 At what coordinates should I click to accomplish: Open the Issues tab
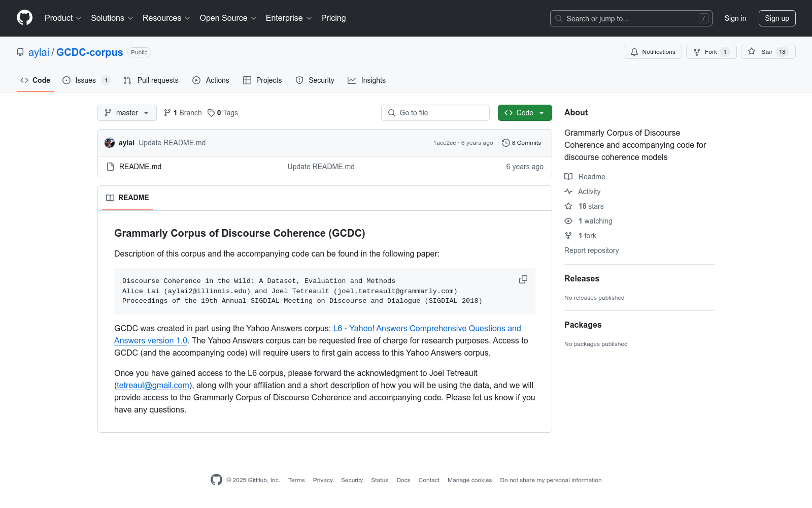pyautogui.click(x=86, y=80)
